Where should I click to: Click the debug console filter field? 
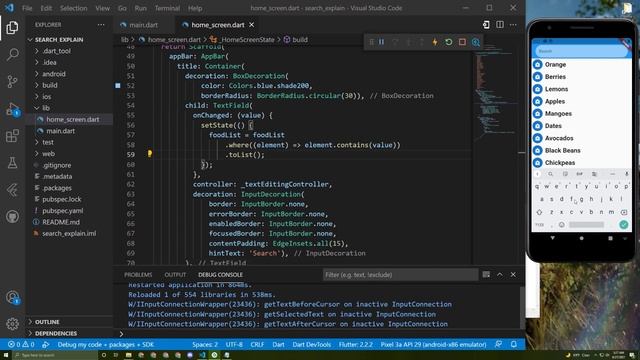(x=400, y=275)
